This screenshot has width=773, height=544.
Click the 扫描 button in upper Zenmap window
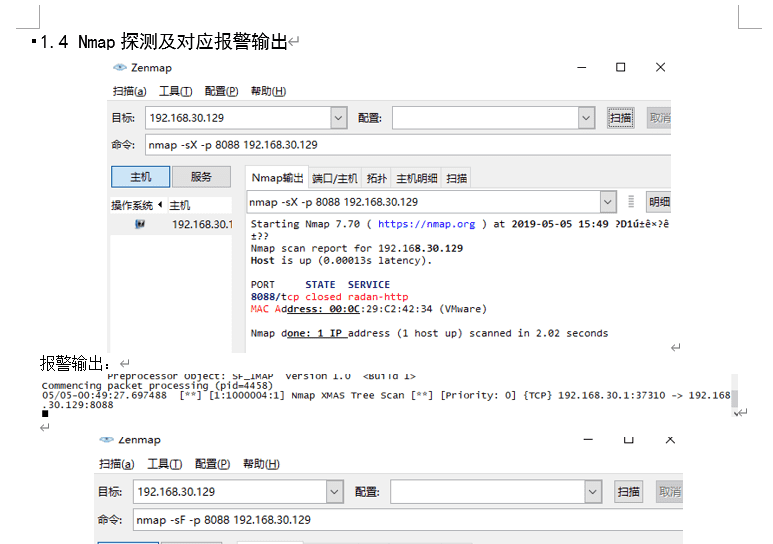point(621,118)
